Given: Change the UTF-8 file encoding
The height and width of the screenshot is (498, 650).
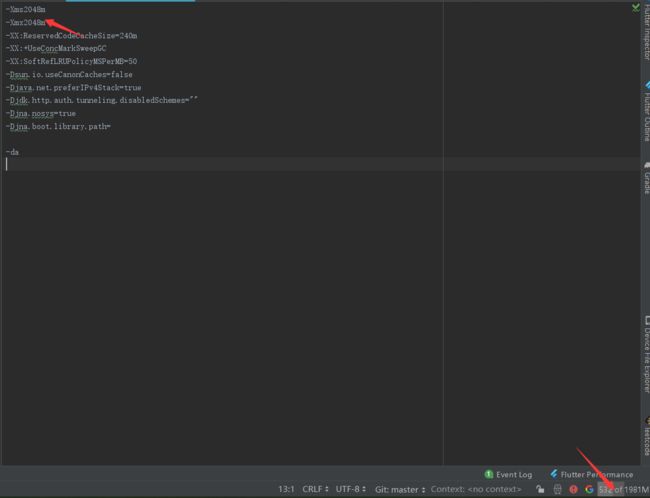Looking at the screenshot, I should (351, 489).
